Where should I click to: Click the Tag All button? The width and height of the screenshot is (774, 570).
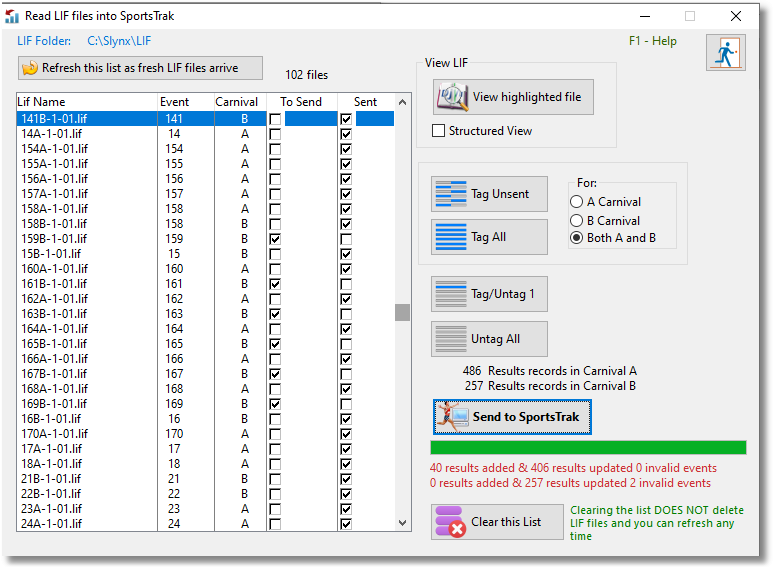tap(489, 237)
